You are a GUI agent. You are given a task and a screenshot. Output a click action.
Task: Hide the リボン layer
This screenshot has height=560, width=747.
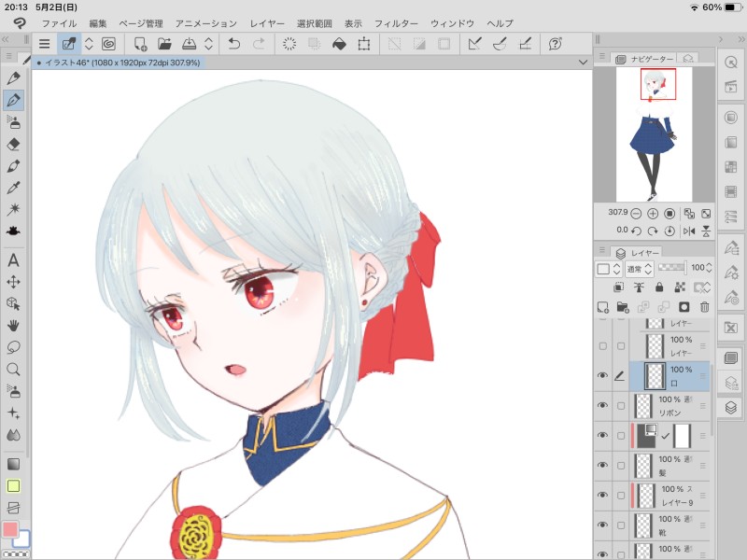tap(602, 405)
